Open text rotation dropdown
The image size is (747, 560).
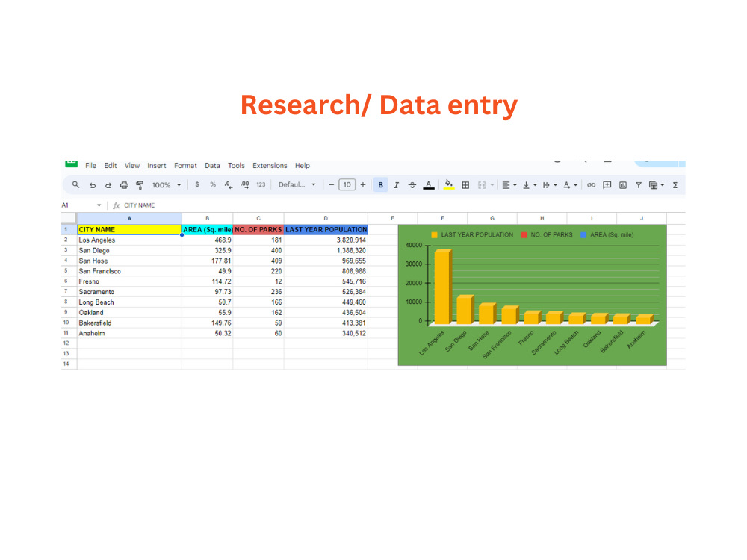click(x=570, y=185)
